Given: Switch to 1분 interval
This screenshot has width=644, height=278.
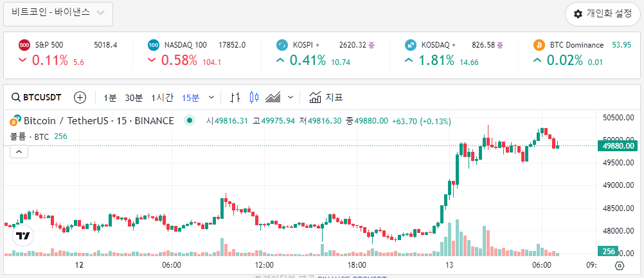Looking at the screenshot, I should click(x=110, y=97).
